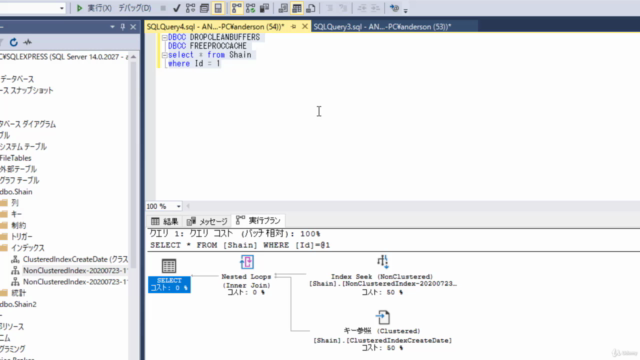Image resolution: width=640 pixels, height=360 pixels.
Task: Open the 100 % zoom dropdown
Action: [178, 207]
